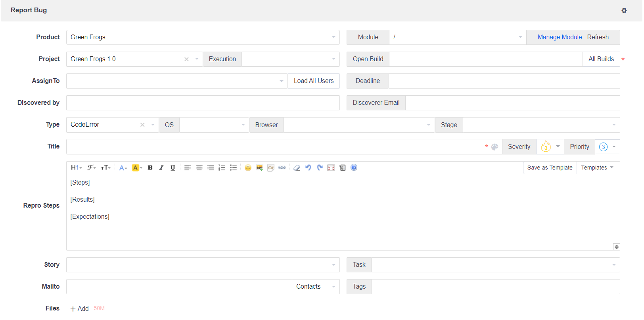Open the settings gear in Report Bug header

pos(624,10)
